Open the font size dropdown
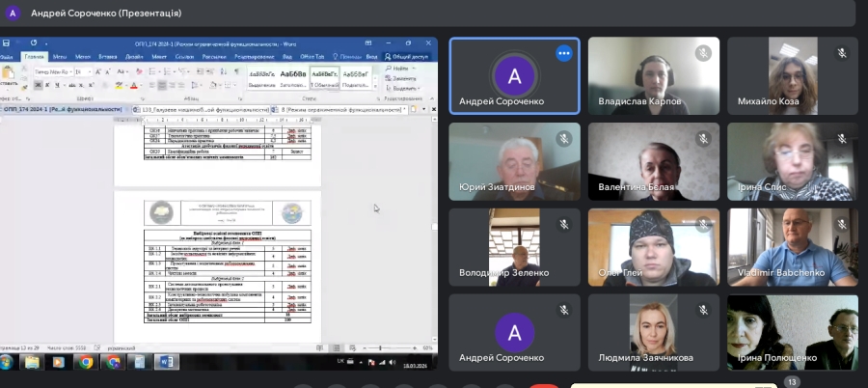 (90, 71)
